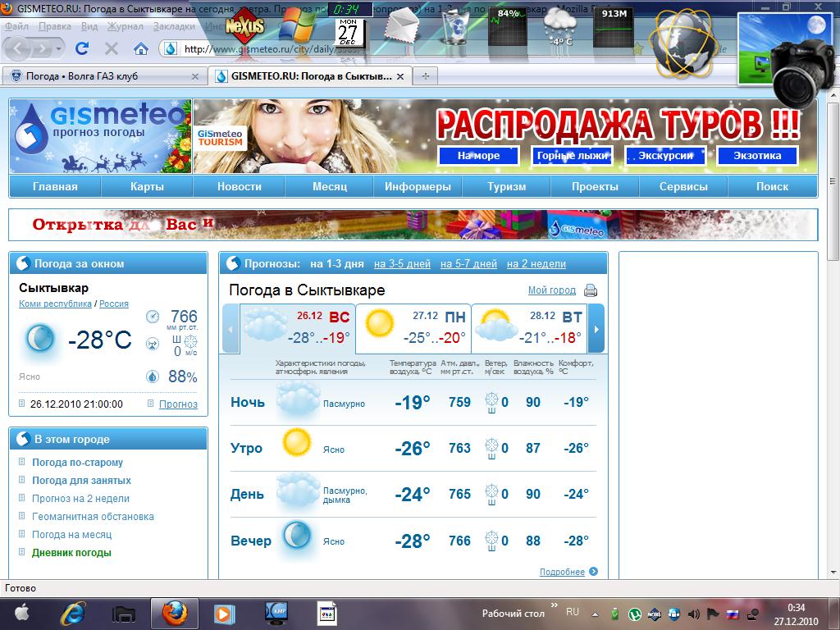The image size is (840, 630).
Task: Open the Закладки menu
Action: tap(174, 26)
